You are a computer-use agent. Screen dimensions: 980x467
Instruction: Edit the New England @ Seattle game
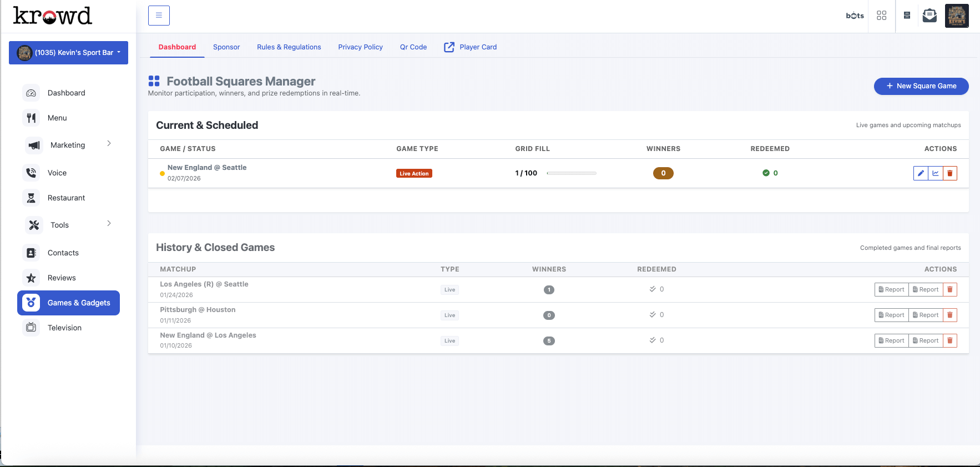(x=921, y=173)
